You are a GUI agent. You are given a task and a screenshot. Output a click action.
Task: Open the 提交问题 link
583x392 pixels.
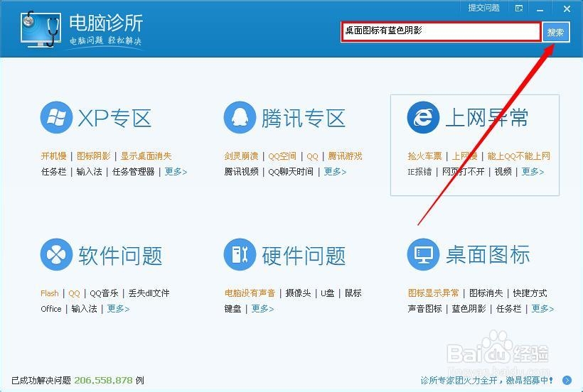pyautogui.click(x=483, y=8)
